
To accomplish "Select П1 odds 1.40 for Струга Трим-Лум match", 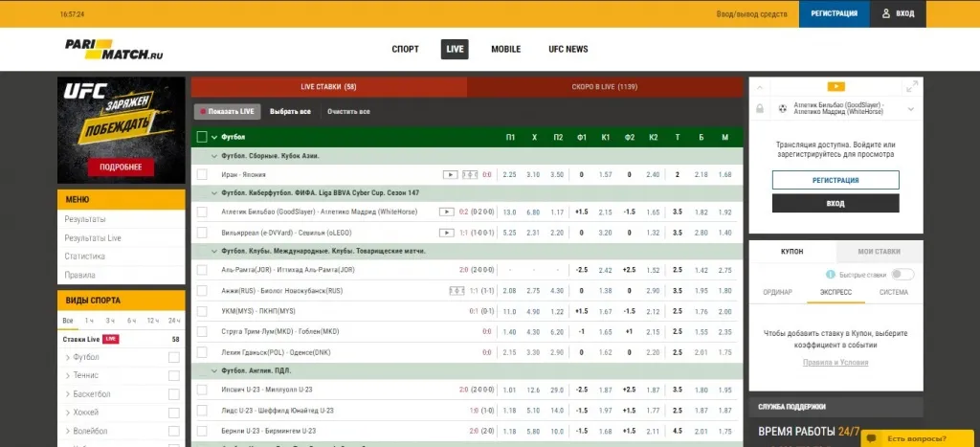I will [x=509, y=331].
